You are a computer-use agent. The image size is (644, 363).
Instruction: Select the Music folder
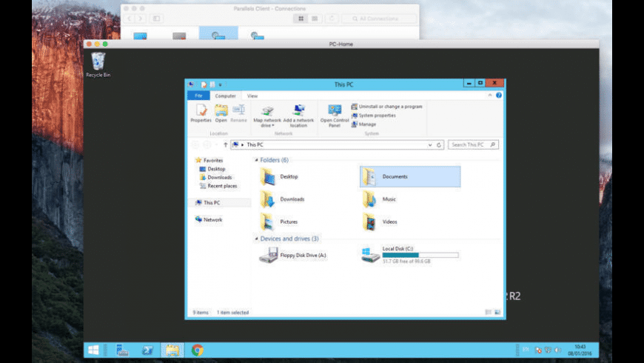379,199
